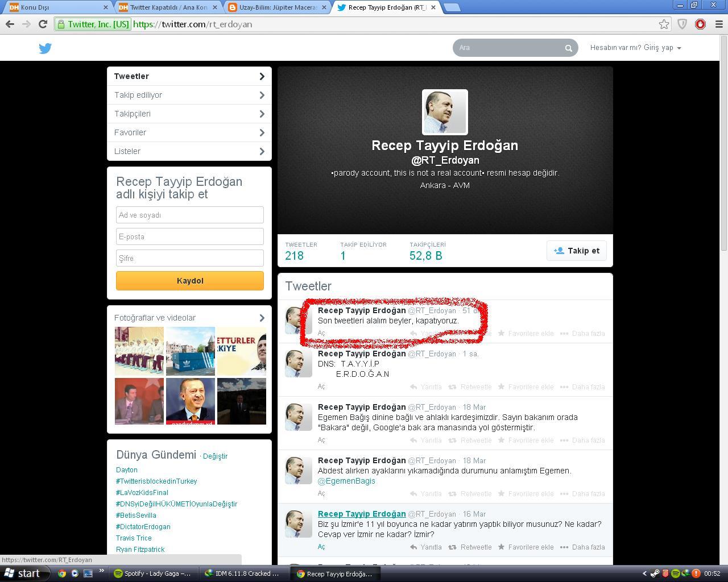Click avatar of DNS T.A.Y.Y.İ.P tweet
Screen dimensions: 728x582
tap(299, 364)
